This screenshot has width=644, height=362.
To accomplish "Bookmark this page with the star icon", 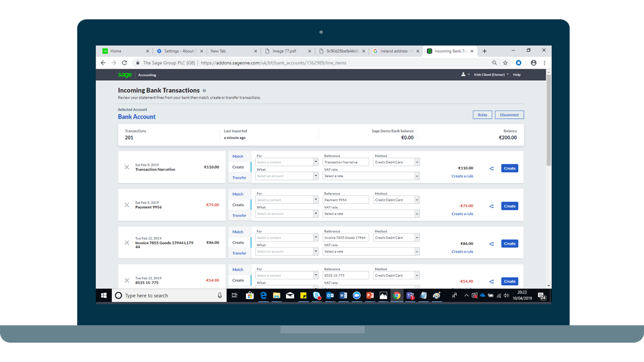I will tap(505, 63).
